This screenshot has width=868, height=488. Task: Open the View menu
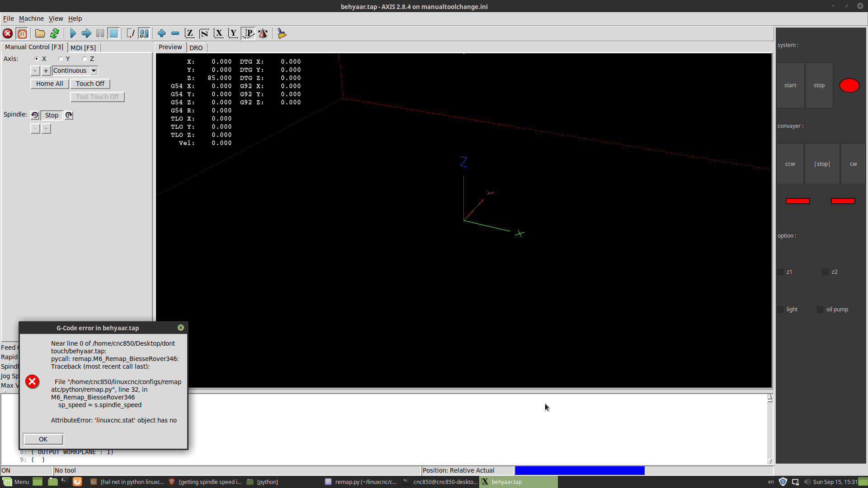pyautogui.click(x=56, y=19)
